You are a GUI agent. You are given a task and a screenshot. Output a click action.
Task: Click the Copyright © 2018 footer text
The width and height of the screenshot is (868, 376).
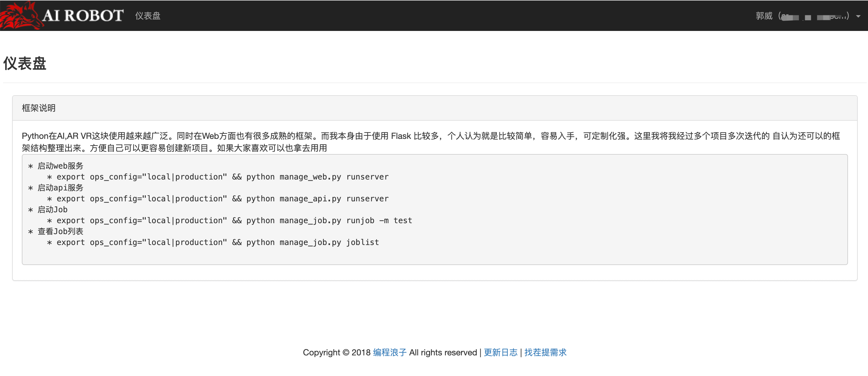(x=336, y=352)
